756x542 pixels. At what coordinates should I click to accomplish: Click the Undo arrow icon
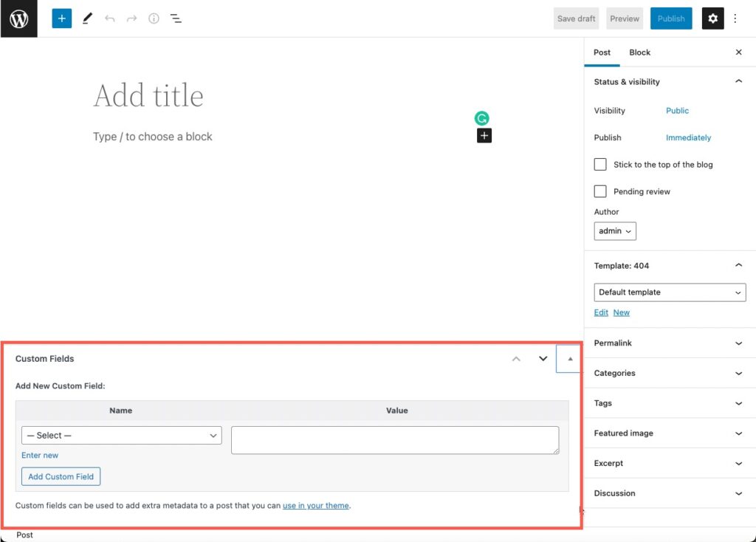coord(110,18)
